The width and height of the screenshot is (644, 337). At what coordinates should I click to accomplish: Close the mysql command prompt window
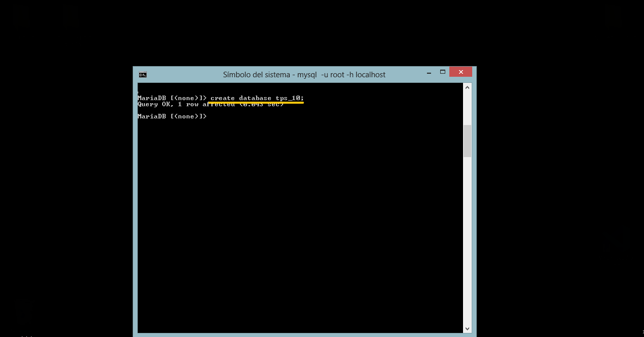pyautogui.click(x=461, y=72)
